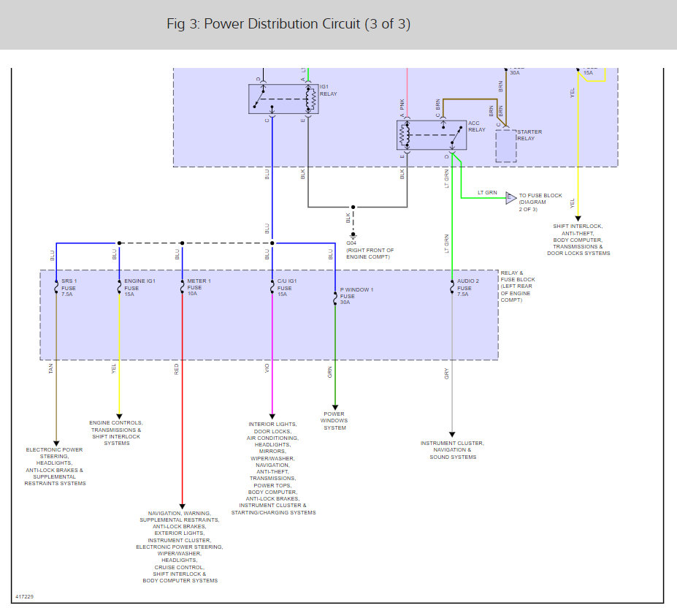This screenshot has height=616, width=677.
Task: Click the 'GRN' wire label below P WINDOW fuse
Action: coord(330,373)
